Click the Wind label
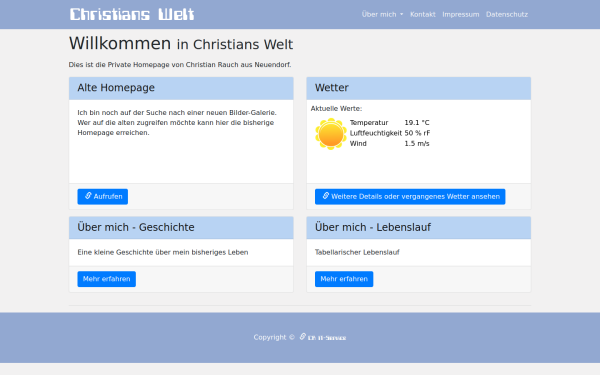Viewport: 600px width, 375px height. (358, 143)
